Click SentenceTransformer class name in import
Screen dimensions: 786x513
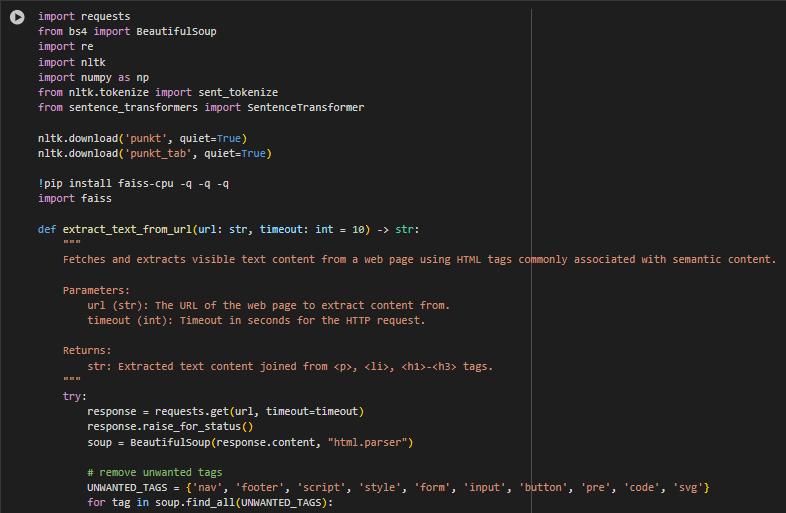click(x=305, y=108)
